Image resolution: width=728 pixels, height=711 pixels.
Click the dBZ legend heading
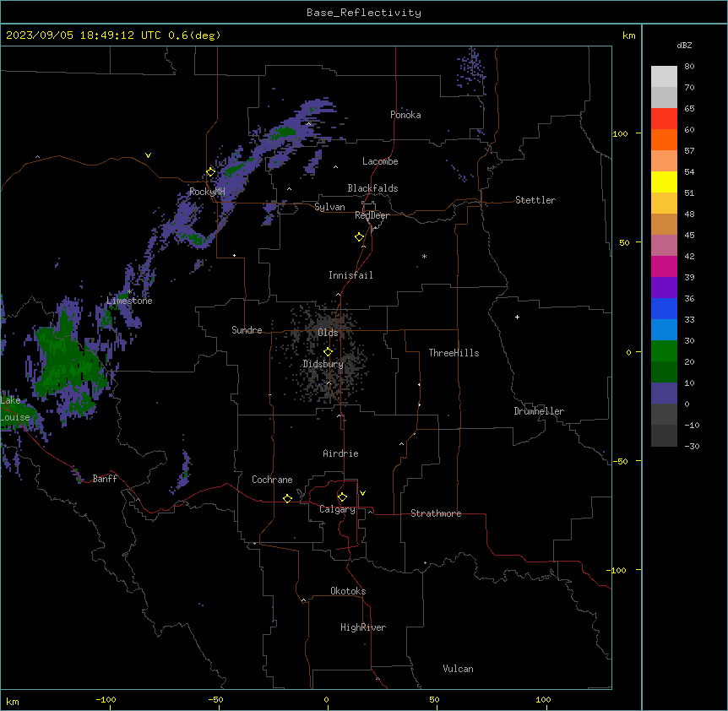(684, 46)
